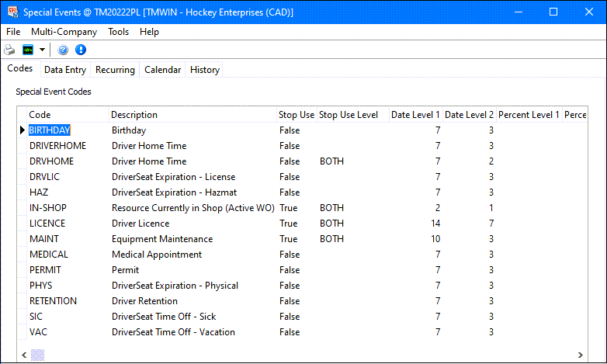
Task: Open the Multi-Company menu
Action: pos(64,32)
